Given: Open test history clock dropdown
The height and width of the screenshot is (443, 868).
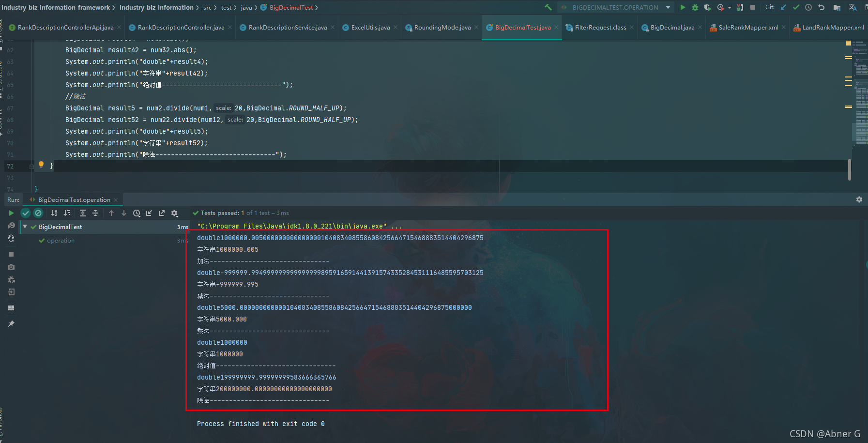Looking at the screenshot, I should pos(137,213).
